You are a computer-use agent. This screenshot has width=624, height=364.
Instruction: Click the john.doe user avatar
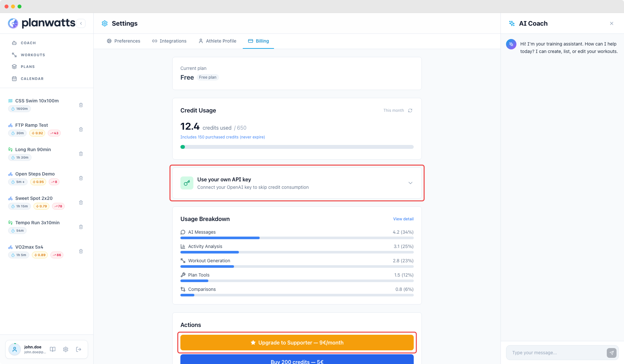15,349
